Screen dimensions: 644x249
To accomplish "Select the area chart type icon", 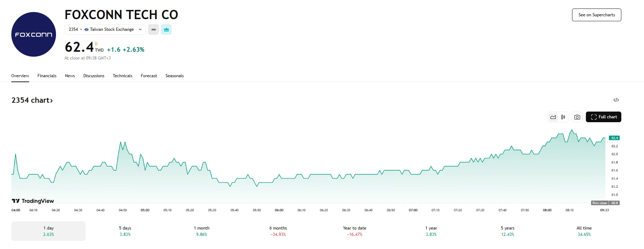I will pos(553,117).
